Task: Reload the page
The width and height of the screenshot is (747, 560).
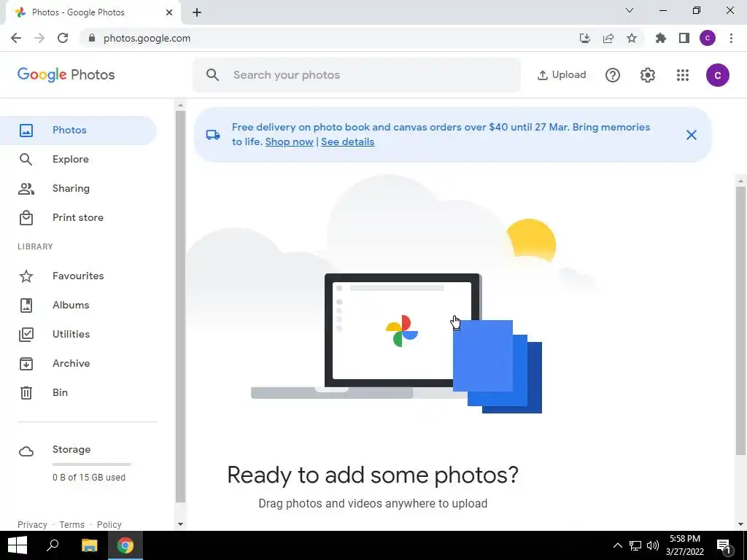Action: point(63,38)
